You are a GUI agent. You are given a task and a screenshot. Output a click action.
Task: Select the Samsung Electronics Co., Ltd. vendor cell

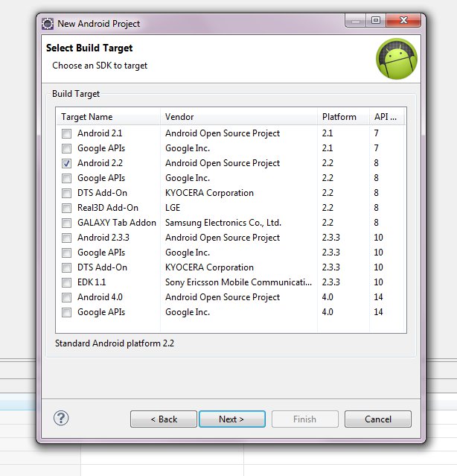223,223
